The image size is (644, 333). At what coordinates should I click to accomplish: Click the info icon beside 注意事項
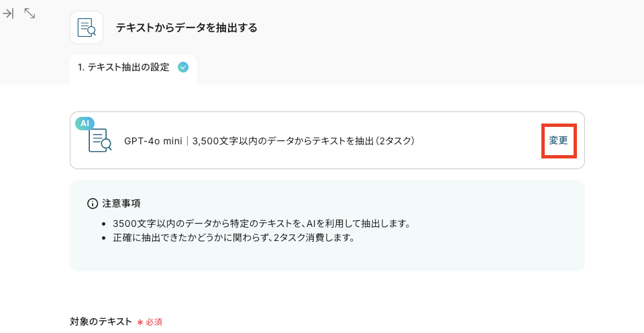click(93, 203)
